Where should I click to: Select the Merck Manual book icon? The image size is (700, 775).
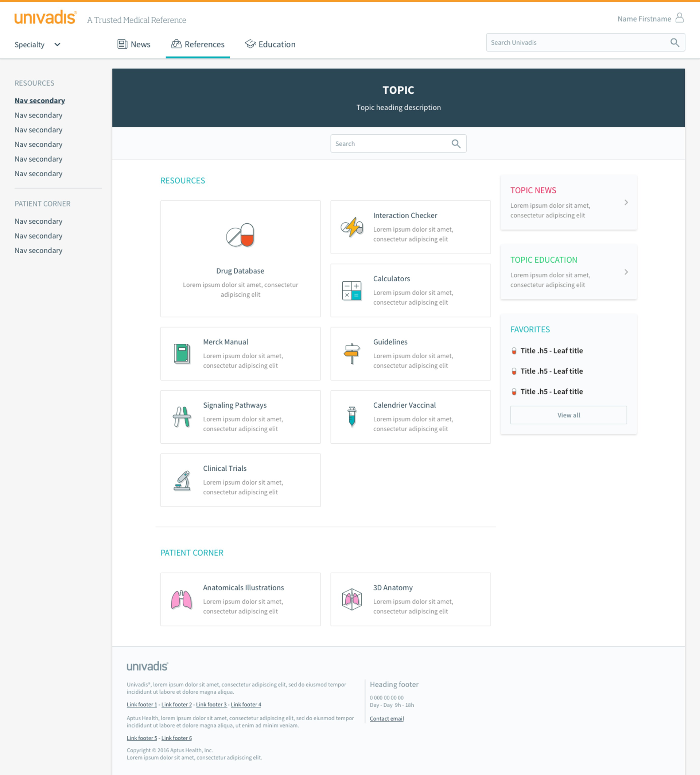182,353
